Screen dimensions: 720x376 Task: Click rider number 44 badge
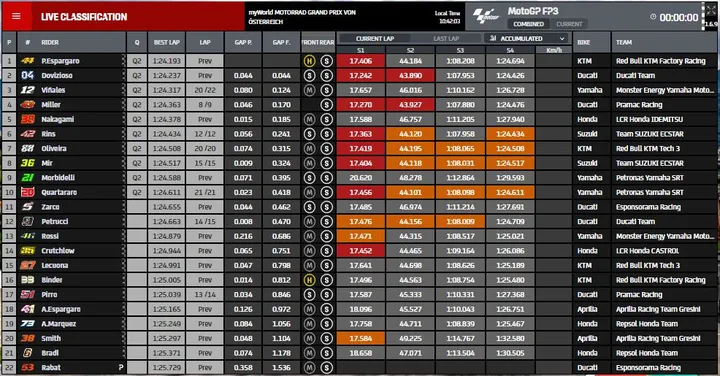[28, 61]
